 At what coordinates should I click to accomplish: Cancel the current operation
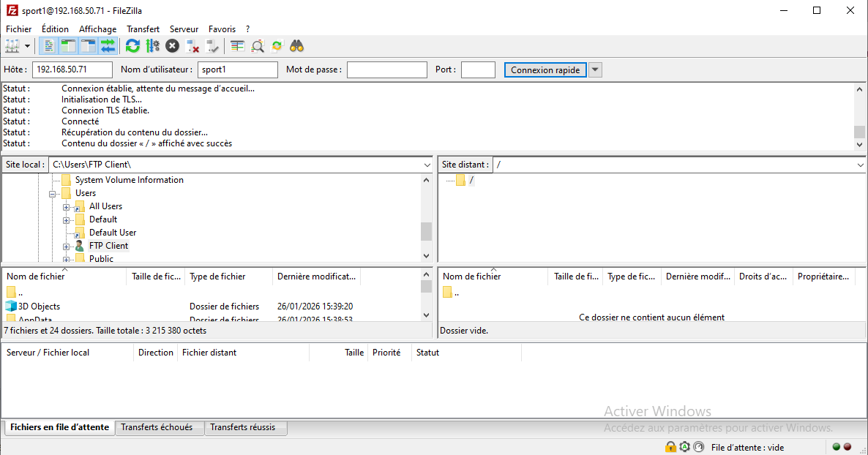(173, 47)
